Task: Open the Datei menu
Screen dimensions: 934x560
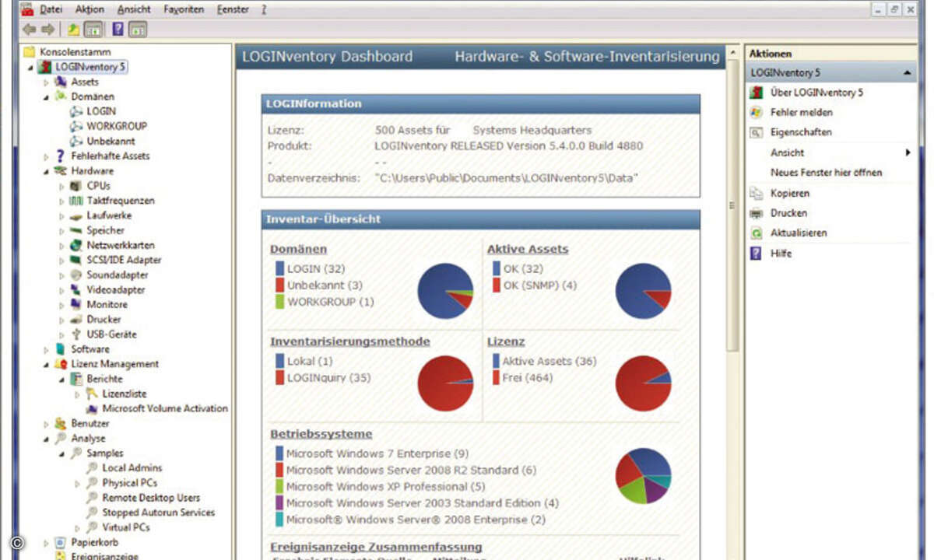Action: (x=51, y=9)
